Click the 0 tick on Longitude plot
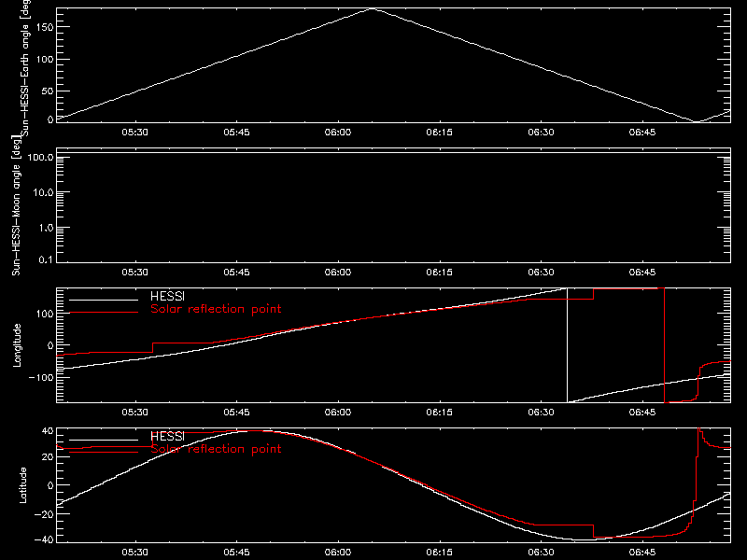The width and height of the screenshot is (747, 560). pos(50,345)
